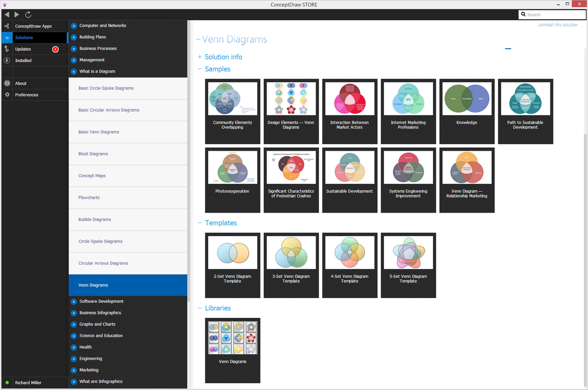
Task: Expand the Engineering category
Action: [x=74, y=359]
